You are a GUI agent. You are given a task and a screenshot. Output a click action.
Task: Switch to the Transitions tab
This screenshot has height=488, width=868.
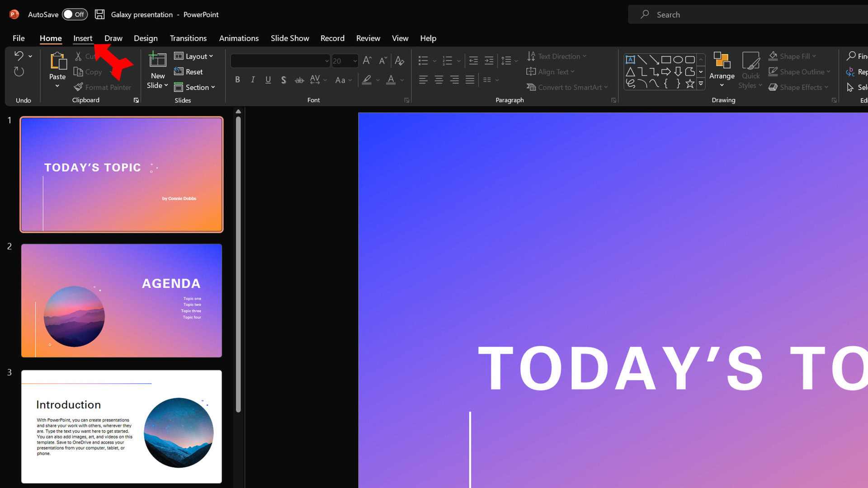(x=188, y=38)
